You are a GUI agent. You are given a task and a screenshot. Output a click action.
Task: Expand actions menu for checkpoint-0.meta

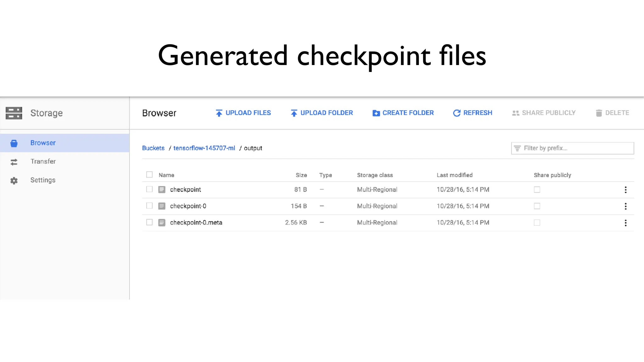(625, 223)
